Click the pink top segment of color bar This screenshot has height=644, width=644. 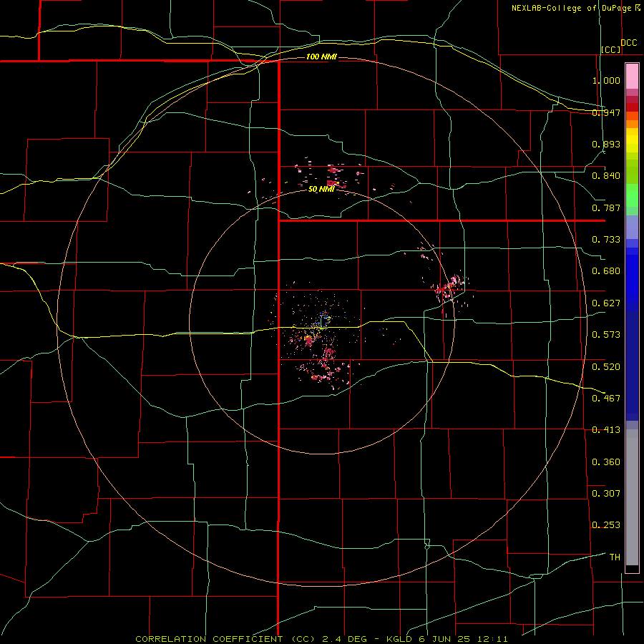tap(632, 77)
